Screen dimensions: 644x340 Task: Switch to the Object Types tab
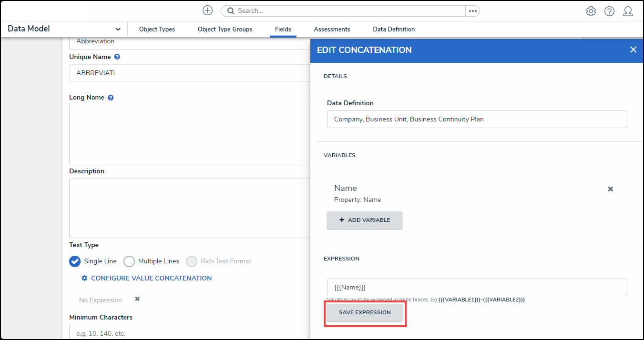[157, 30]
